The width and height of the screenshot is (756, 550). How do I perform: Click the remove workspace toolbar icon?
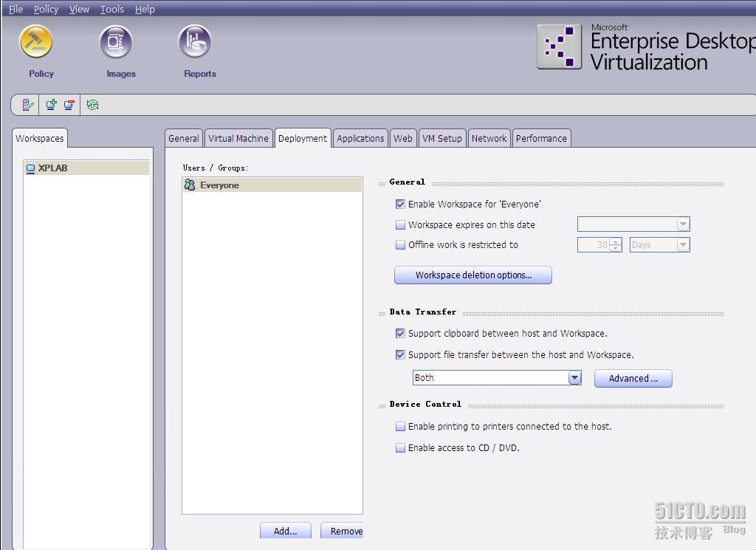point(69,105)
